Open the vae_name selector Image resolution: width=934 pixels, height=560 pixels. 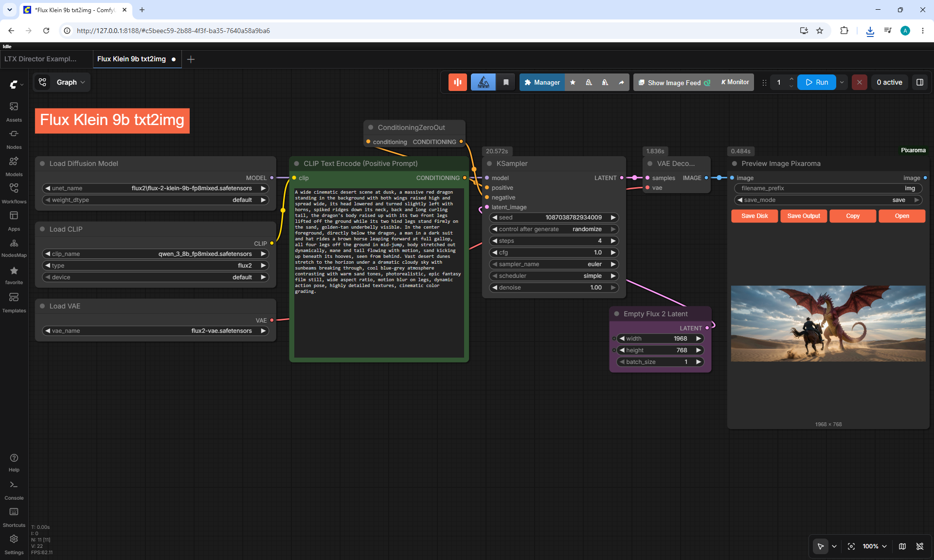[x=156, y=331]
